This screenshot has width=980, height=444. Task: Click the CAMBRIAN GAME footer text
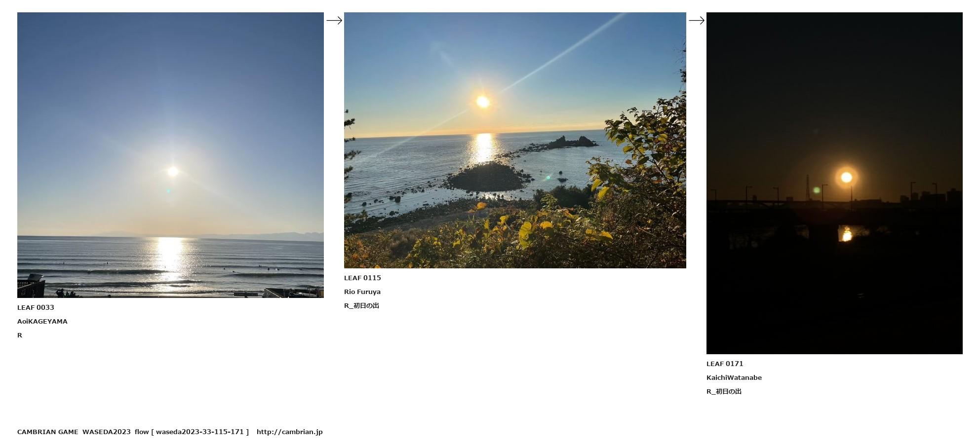47,432
